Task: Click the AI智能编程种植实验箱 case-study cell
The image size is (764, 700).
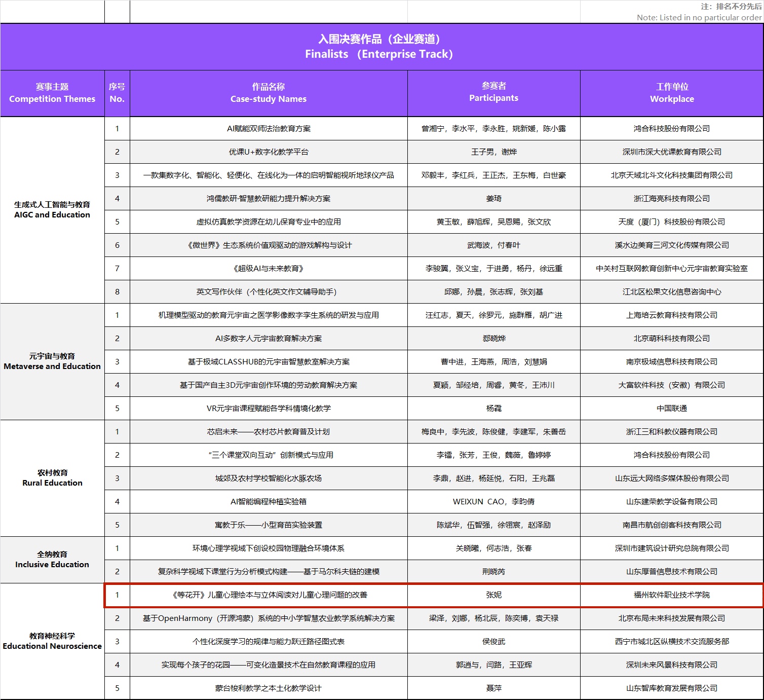Action: tap(269, 502)
